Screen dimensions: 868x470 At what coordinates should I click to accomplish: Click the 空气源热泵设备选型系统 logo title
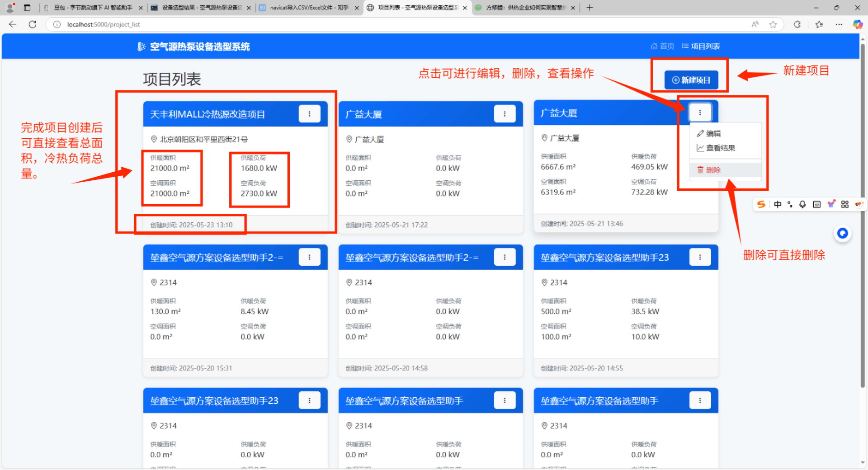[193, 47]
